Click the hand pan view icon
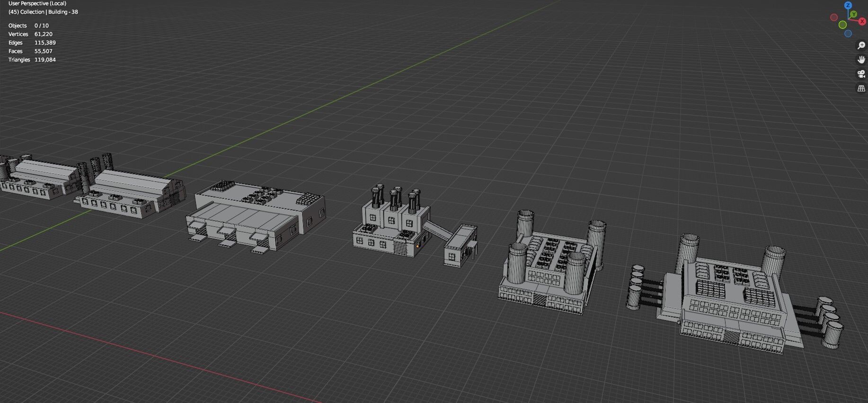This screenshot has width=868, height=403. coord(861,60)
